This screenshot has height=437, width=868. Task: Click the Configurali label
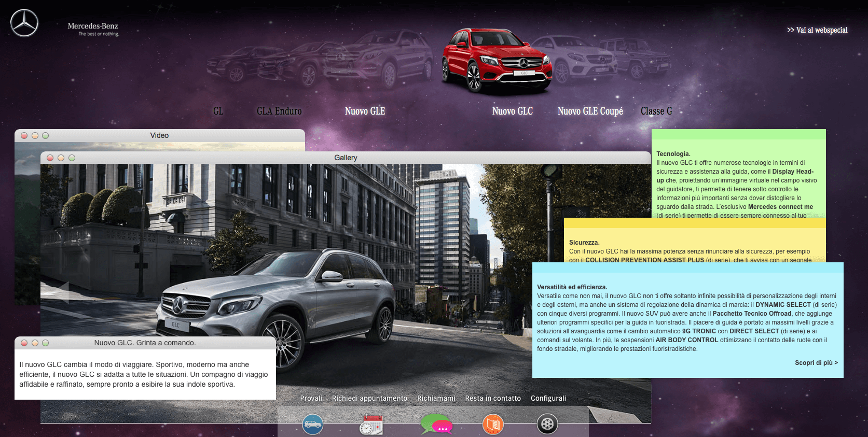coord(548,398)
